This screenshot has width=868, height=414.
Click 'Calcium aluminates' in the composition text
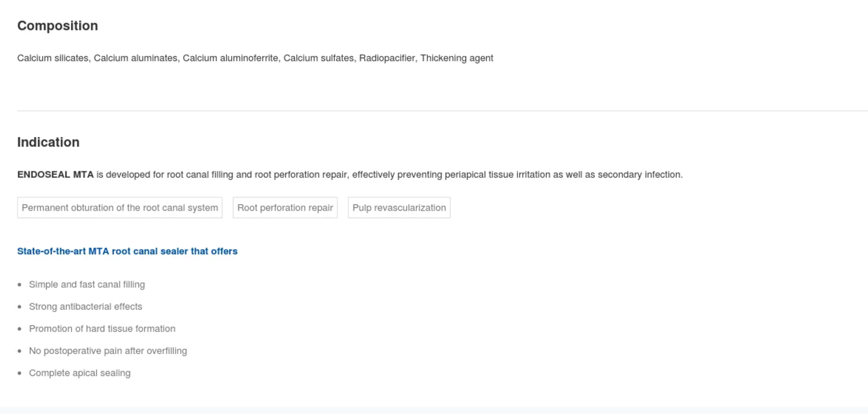pyautogui.click(x=135, y=58)
